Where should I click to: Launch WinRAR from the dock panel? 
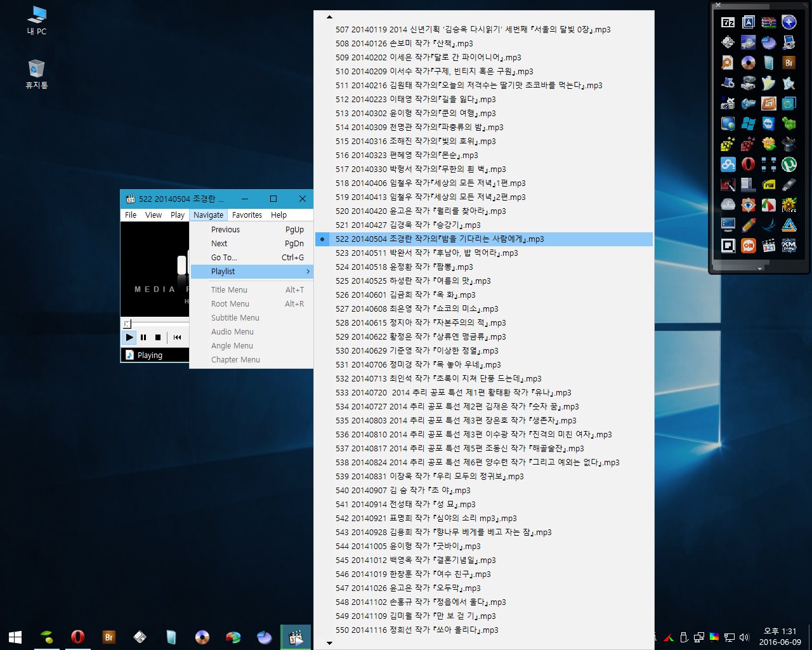pos(769,22)
